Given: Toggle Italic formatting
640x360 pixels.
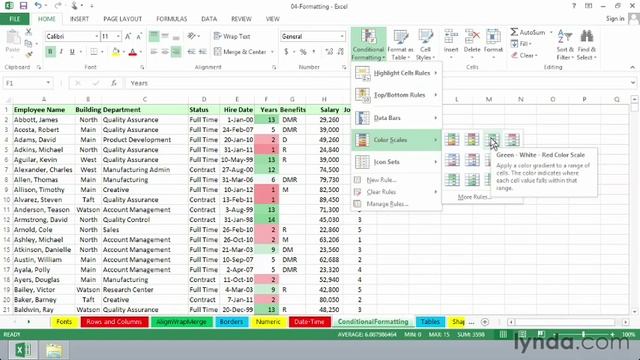Looking at the screenshot, I should point(61,52).
